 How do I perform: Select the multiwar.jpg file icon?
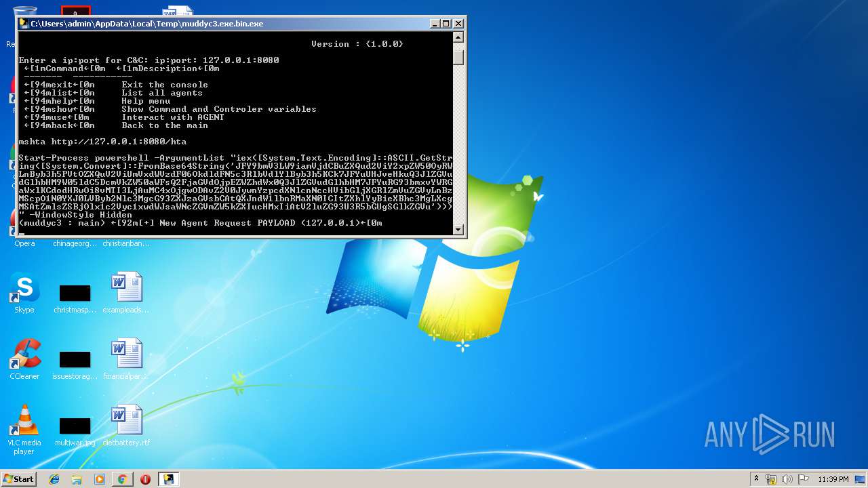[x=75, y=431]
